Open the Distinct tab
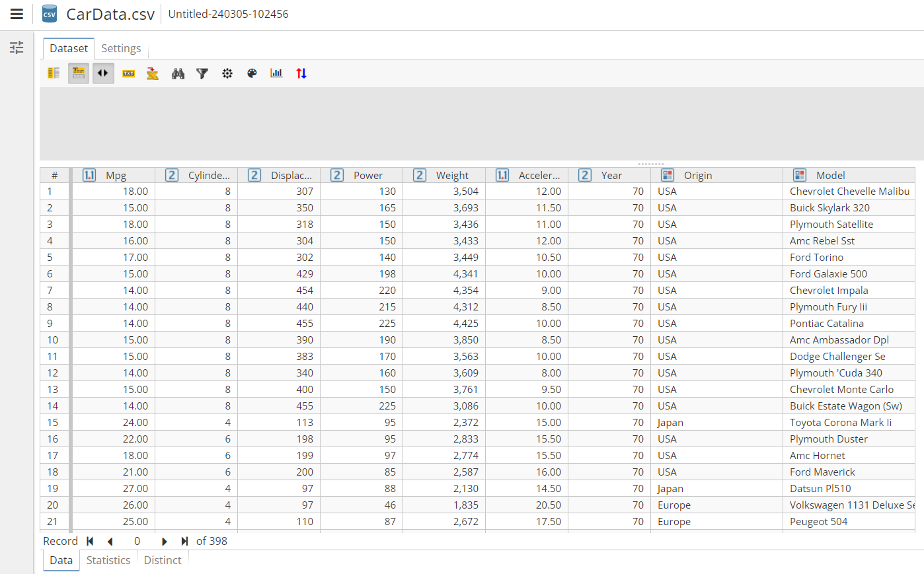Image resolution: width=924 pixels, height=574 pixels. pyautogui.click(x=162, y=560)
